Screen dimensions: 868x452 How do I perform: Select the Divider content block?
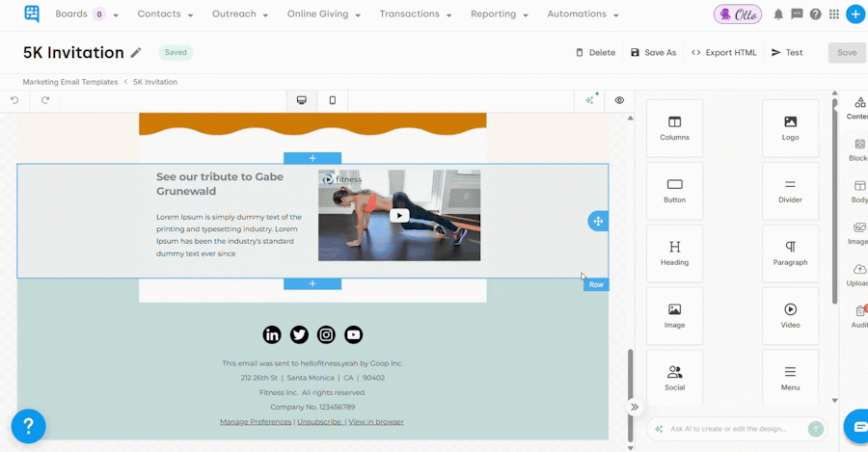[x=790, y=191]
